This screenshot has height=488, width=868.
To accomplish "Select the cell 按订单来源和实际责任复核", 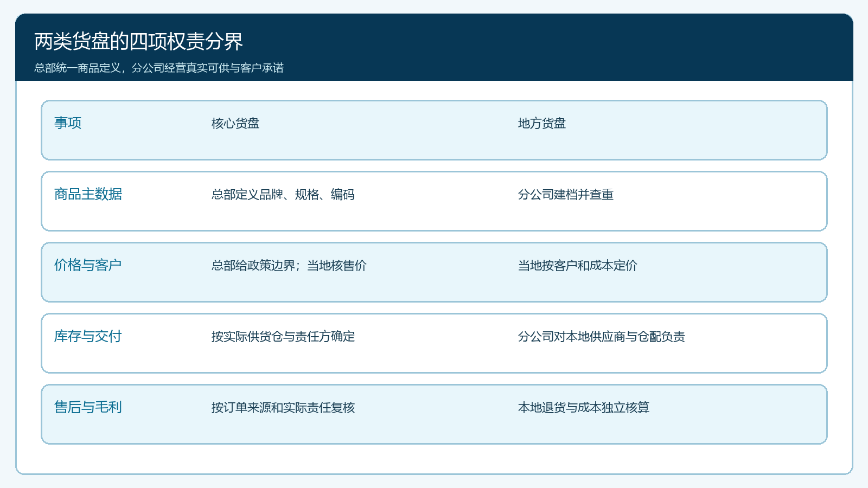I will click(283, 408).
